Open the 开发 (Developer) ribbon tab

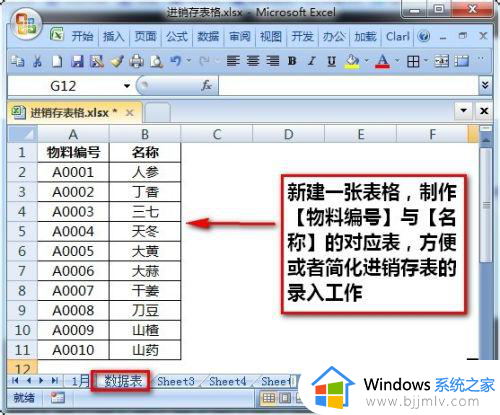302,36
